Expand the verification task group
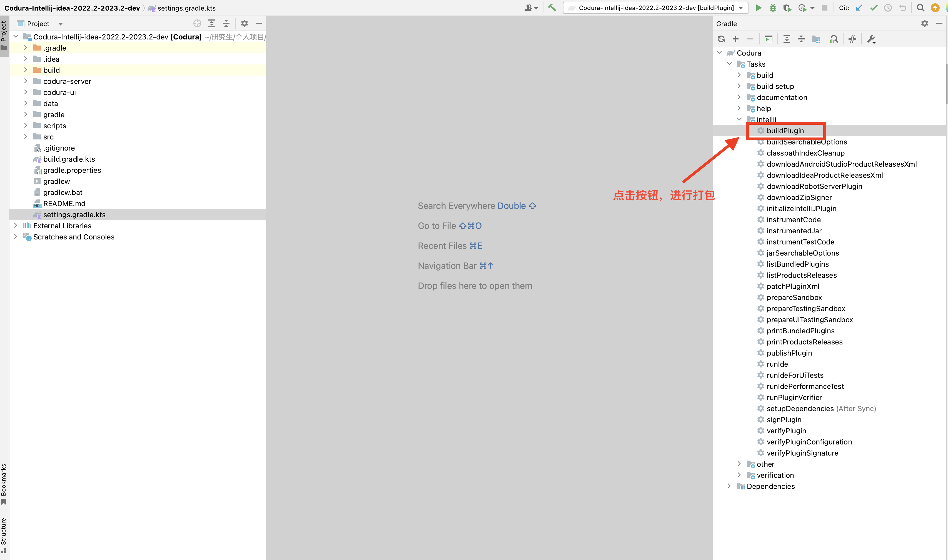 point(739,475)
